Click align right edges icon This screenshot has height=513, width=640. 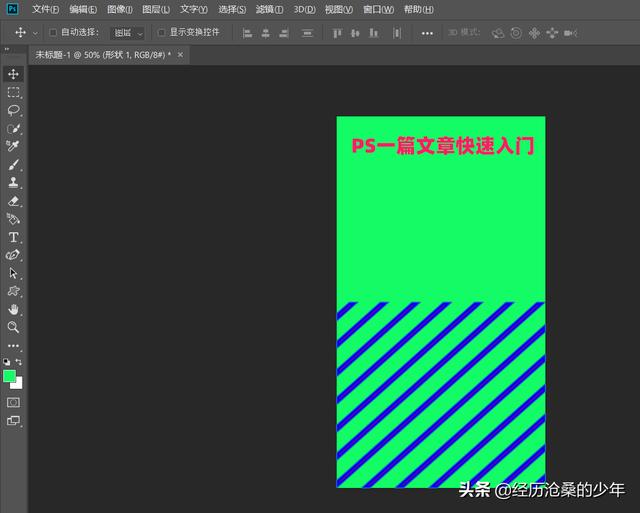[284, 33]
